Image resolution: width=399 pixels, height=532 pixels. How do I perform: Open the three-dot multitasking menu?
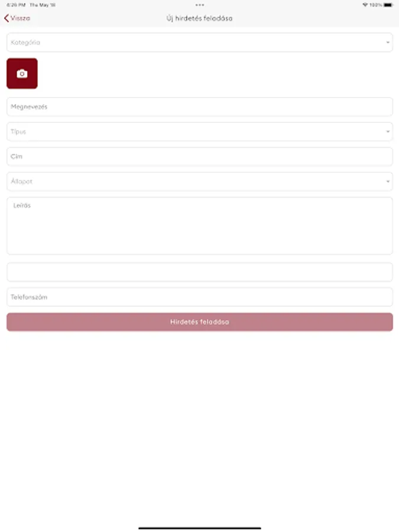(200, 5)
